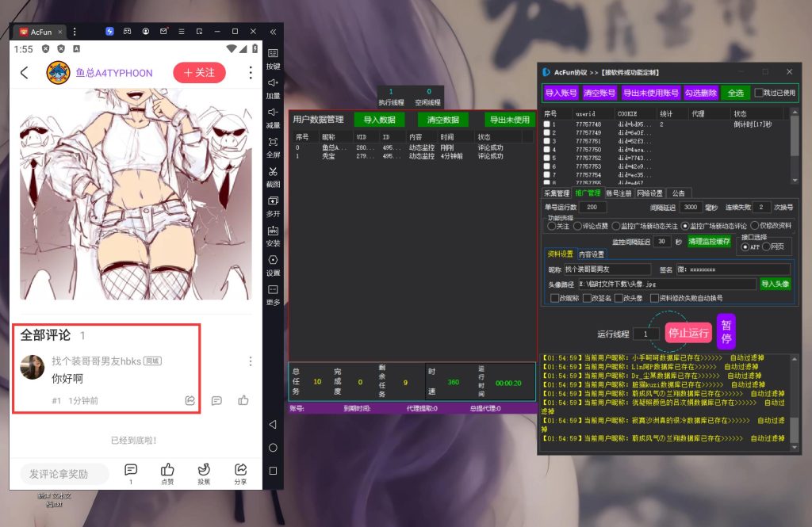Switch to the 采集管理 tab

[x=557, y=193]
